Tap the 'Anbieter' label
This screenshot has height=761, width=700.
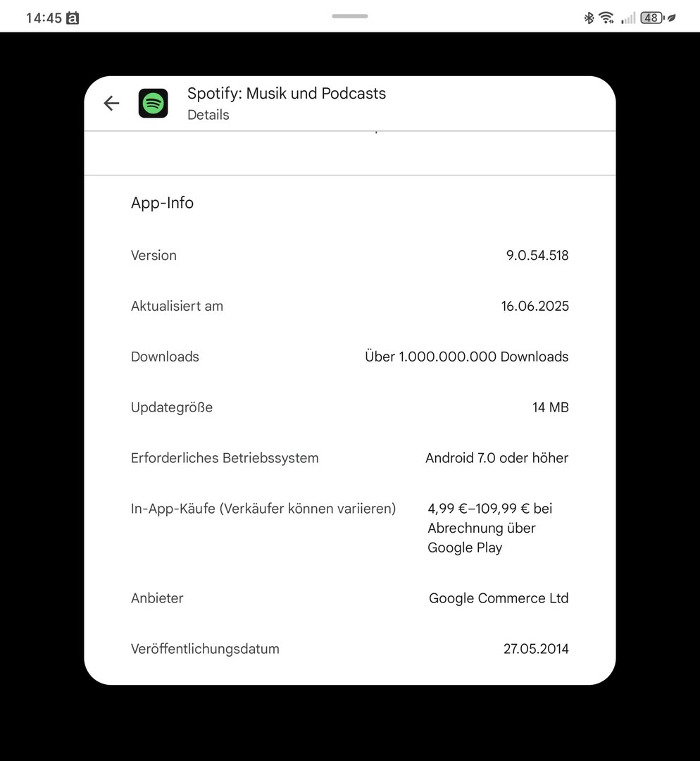[x=157, y=598]
